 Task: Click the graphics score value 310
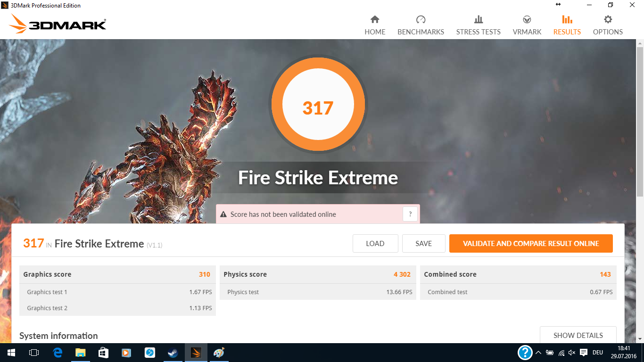(205, 274)
